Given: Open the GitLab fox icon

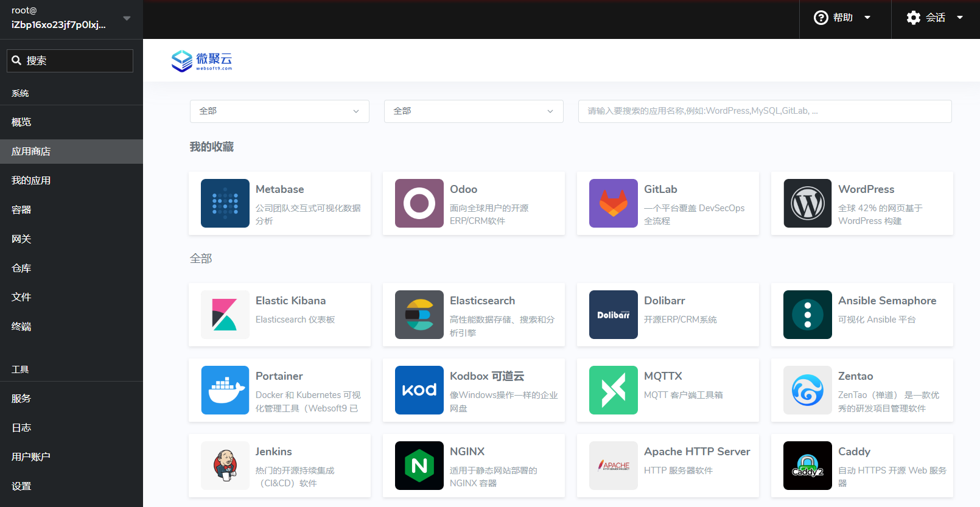Looking at the screenshot, I should point(613,203).
